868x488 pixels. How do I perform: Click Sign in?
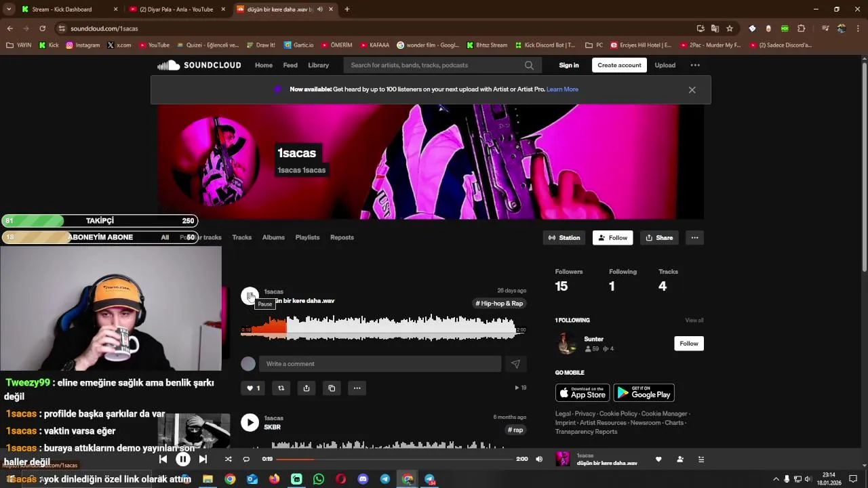[x=569, y=65]
